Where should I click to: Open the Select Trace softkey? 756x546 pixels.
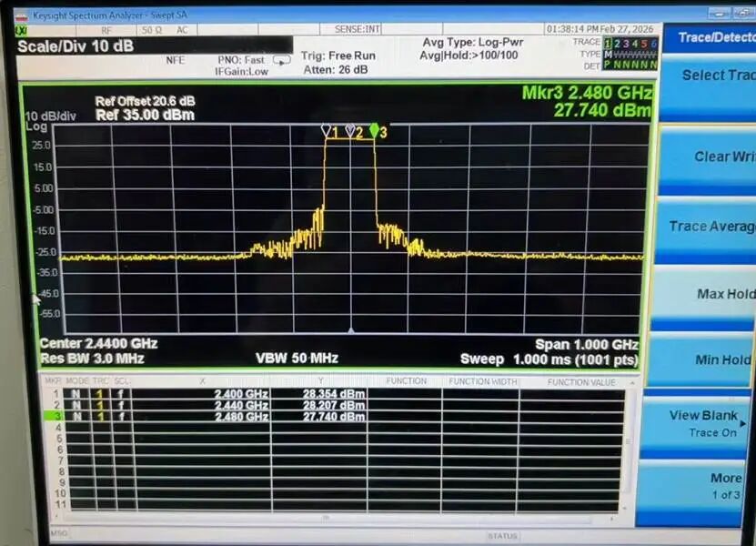(708, 87)
